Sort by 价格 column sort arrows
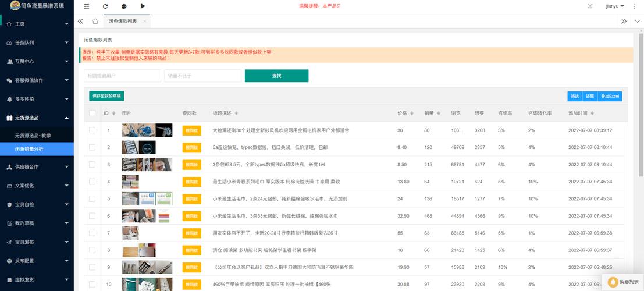 [x=411, y=113]
